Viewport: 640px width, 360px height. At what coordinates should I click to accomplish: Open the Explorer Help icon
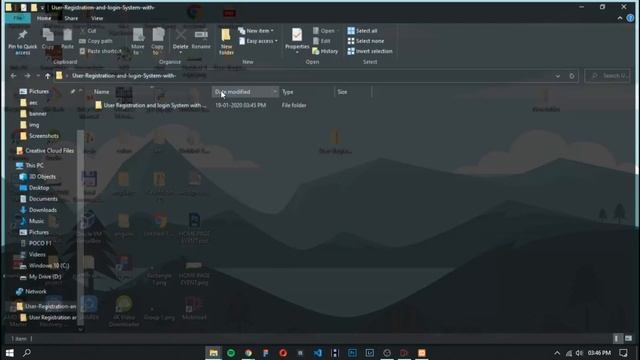click(630, 18)
